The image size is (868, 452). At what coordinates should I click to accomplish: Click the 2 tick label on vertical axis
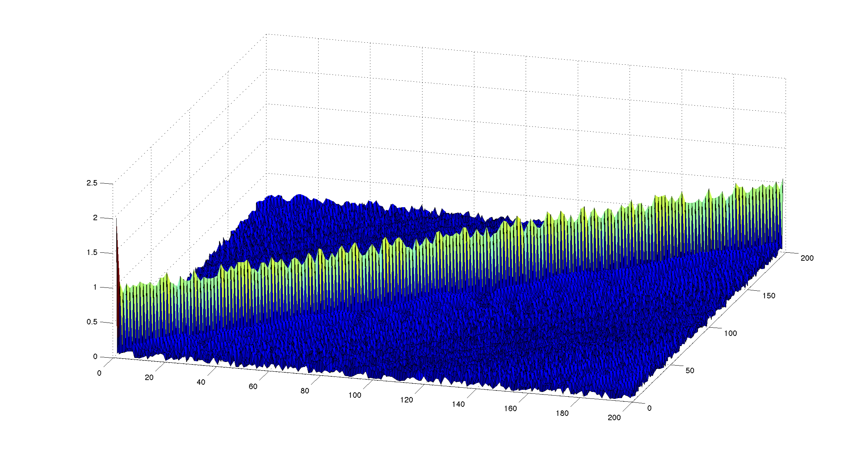coord(95,218)
